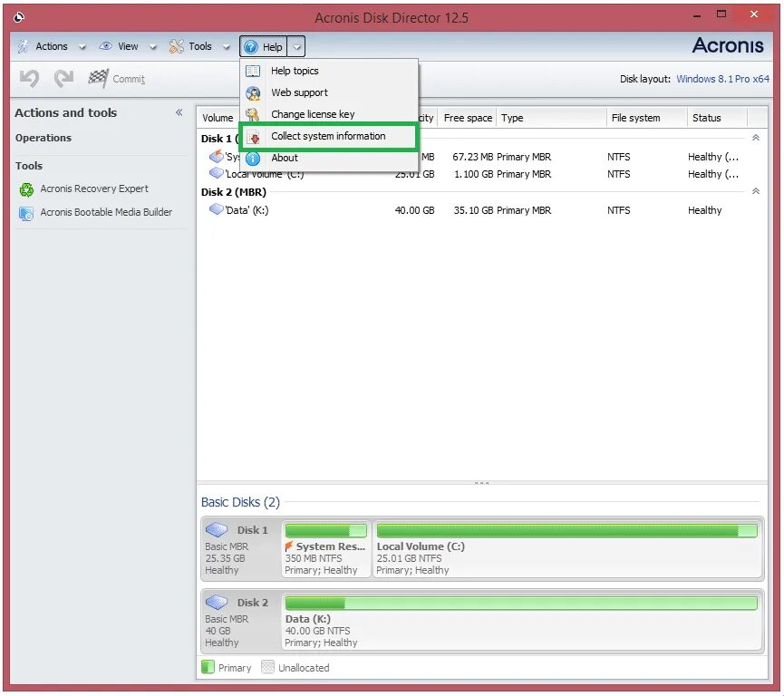Click the Help dropdown arrow
Screen dimensions: 784x696
[x=296, y=47]
